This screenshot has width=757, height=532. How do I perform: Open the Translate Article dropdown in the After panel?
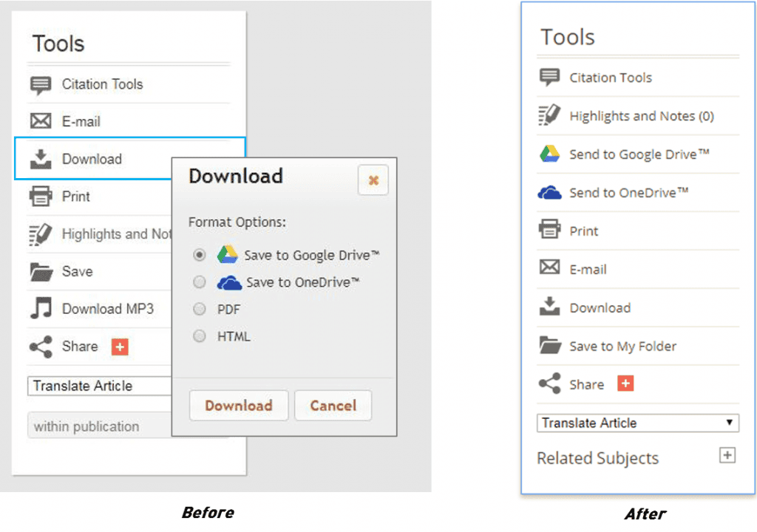coord(637,423)
